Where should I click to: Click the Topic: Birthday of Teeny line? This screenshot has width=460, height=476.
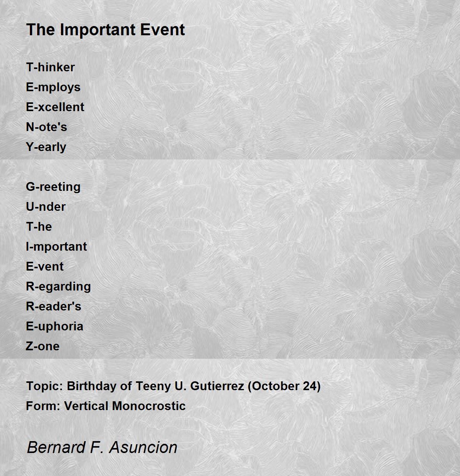point(173,386)
